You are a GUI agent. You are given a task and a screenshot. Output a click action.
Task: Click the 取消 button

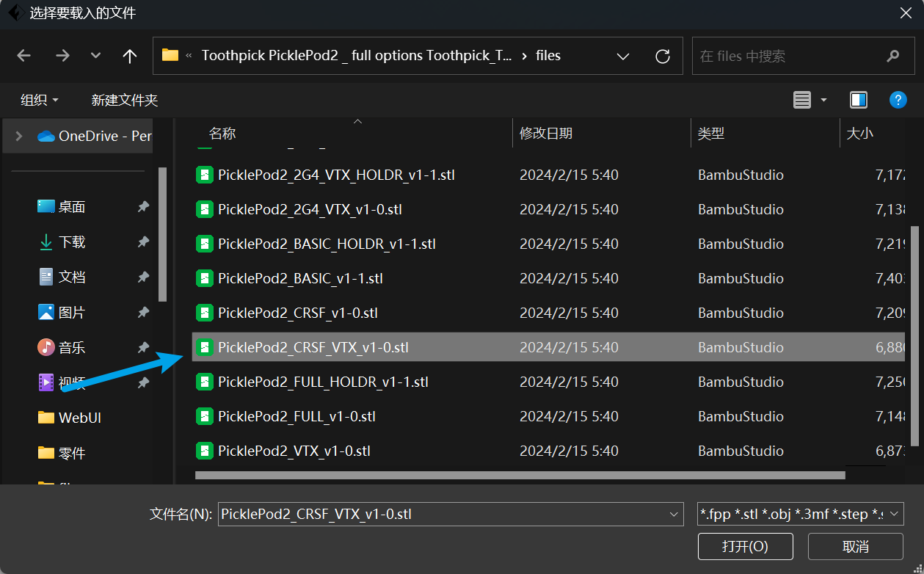(855, 546)
